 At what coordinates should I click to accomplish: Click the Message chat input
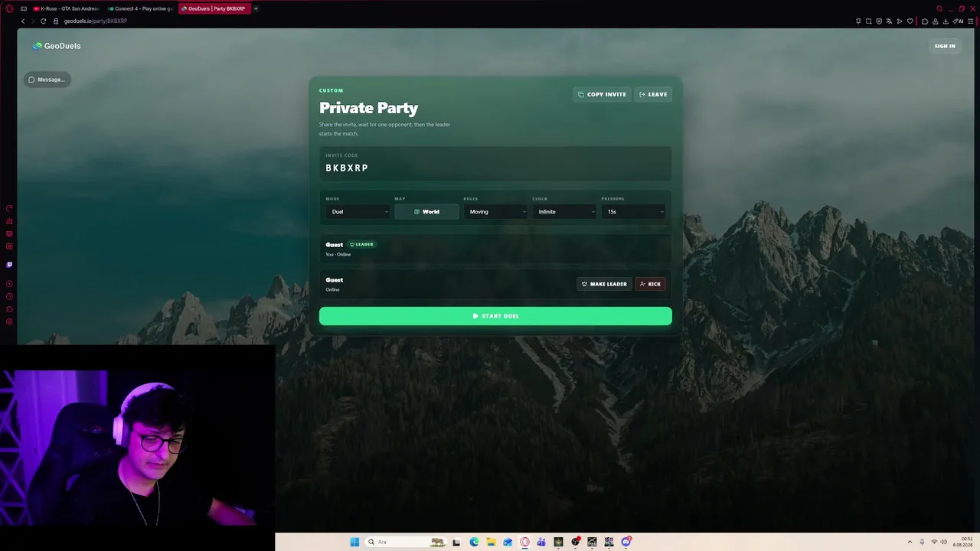click(x=47, y=80)
